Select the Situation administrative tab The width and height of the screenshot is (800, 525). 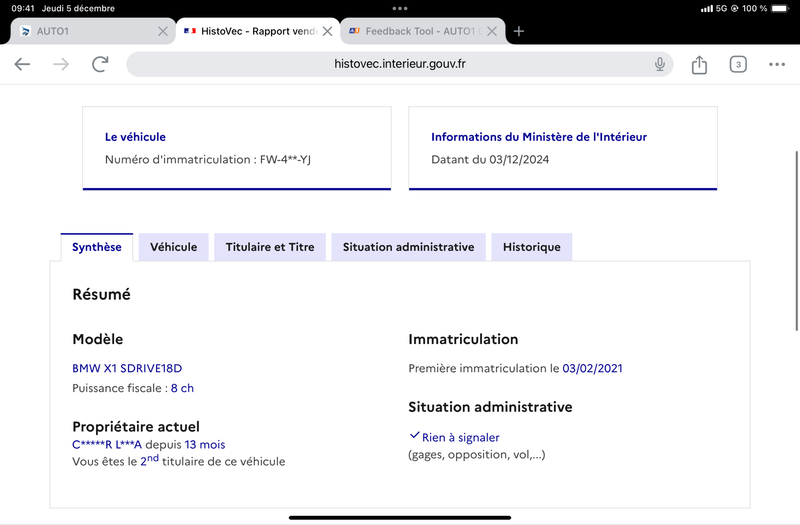[408, 247]
